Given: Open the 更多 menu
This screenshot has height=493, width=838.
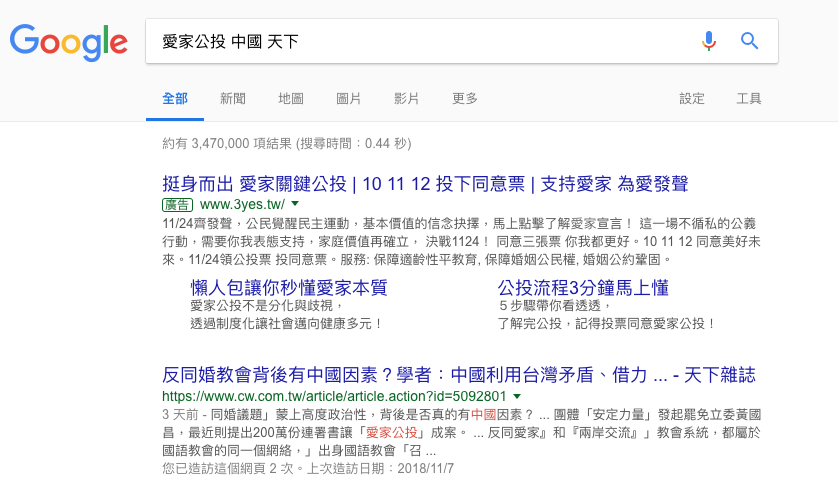Looking at the screenshot, I should pyautogui.click(x=464, y=98).
